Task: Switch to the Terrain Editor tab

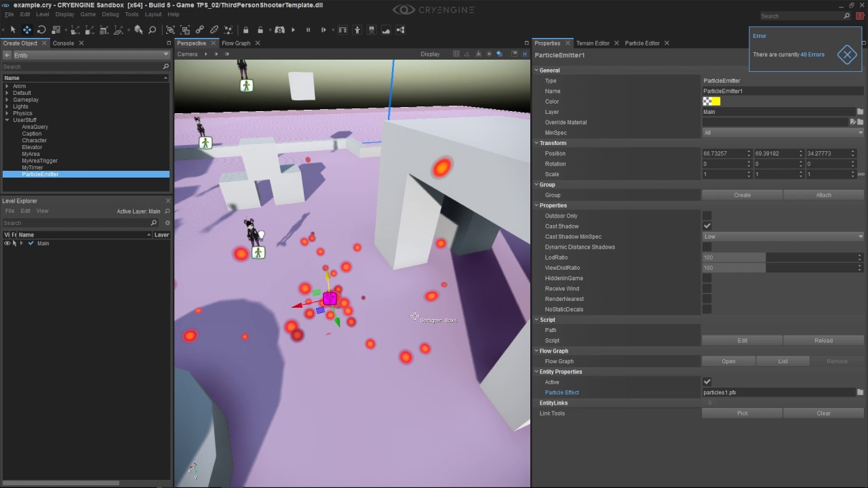Action: coord(593,43)
